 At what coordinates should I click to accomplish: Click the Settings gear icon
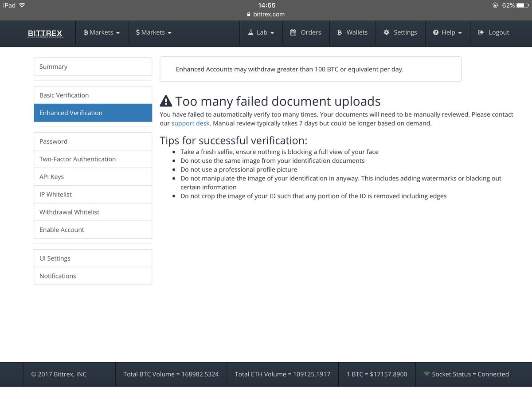[387, 32]
